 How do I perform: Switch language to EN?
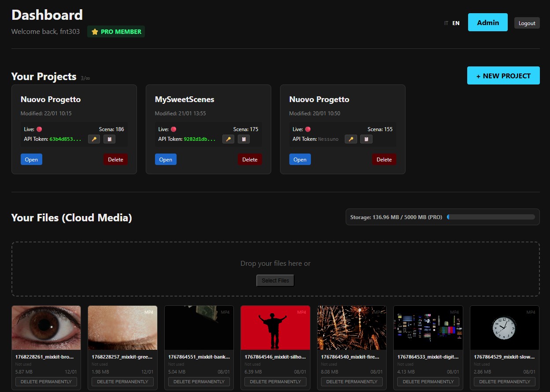tap(456, 23)
